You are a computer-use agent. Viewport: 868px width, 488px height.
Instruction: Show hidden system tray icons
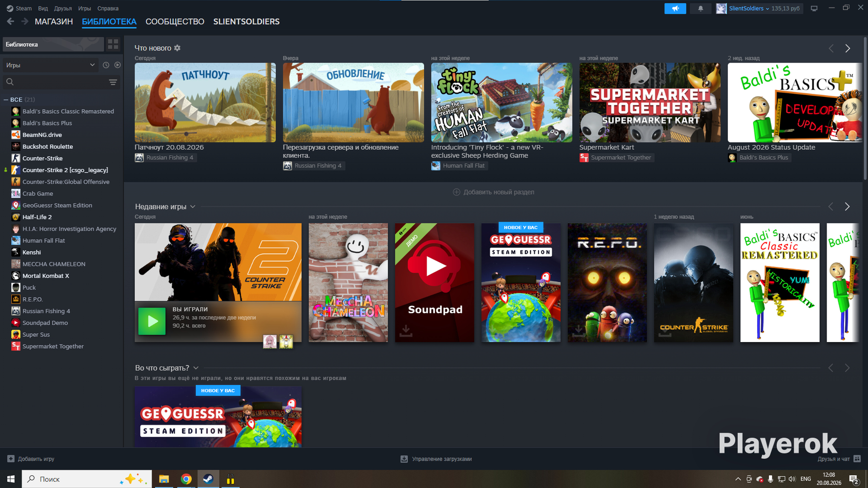point(738,479)
